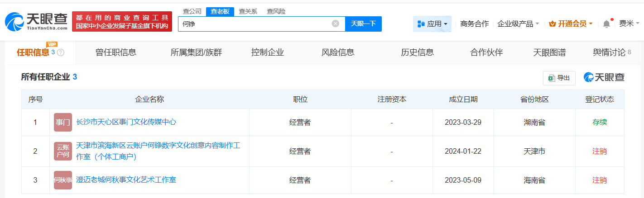Click the TianYanCha home logo
Image resolution: width=644 pixels, height=198 pixels.
[x=36, y=21]
